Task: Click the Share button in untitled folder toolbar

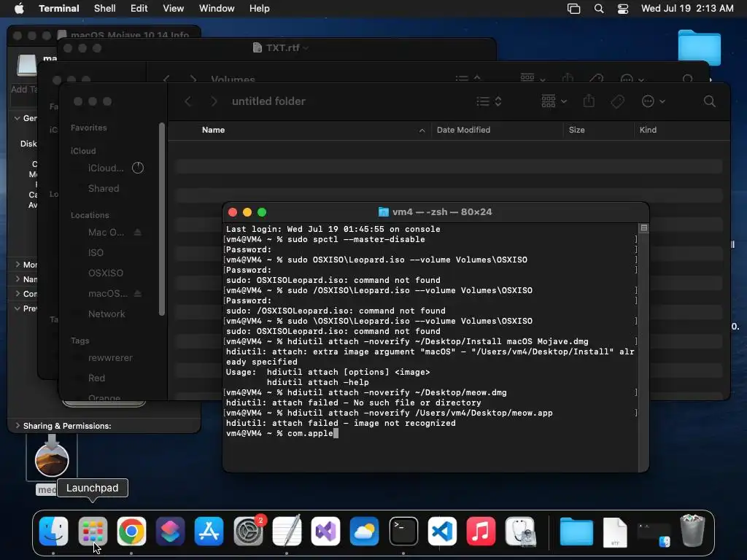Action: tap(589, 101)
